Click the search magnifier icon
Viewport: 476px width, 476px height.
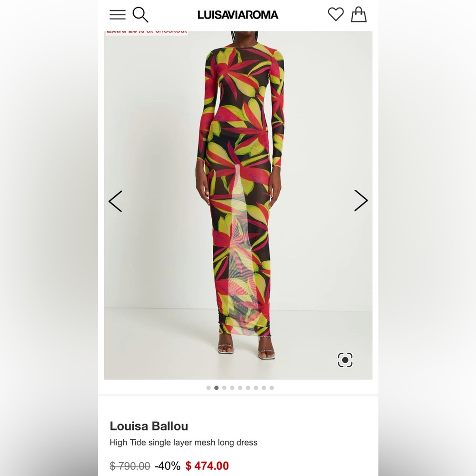(140, 15)
